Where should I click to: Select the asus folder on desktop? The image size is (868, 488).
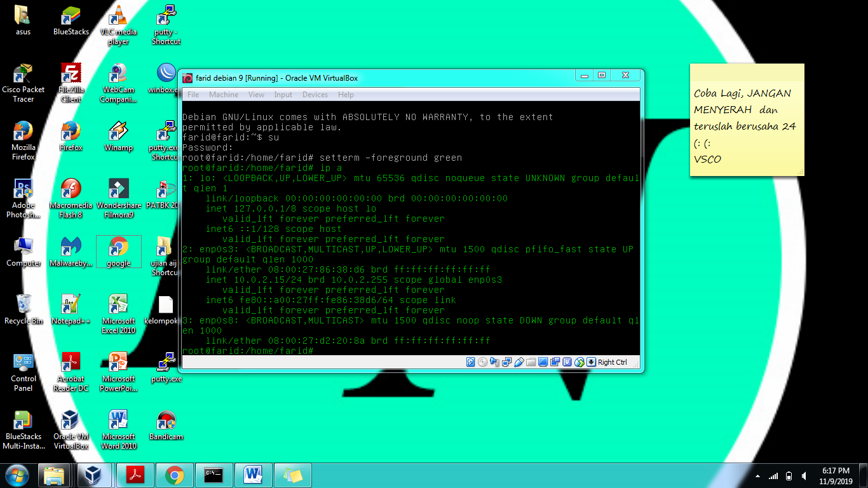23,20
